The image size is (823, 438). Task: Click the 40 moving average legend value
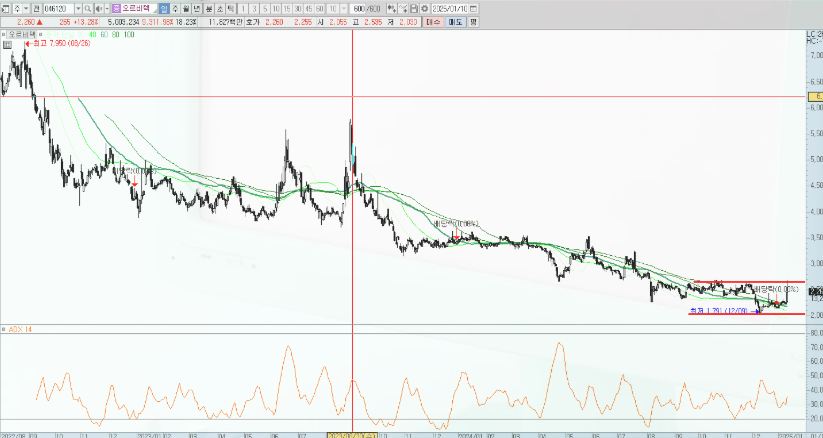click(x=93, y=35)
